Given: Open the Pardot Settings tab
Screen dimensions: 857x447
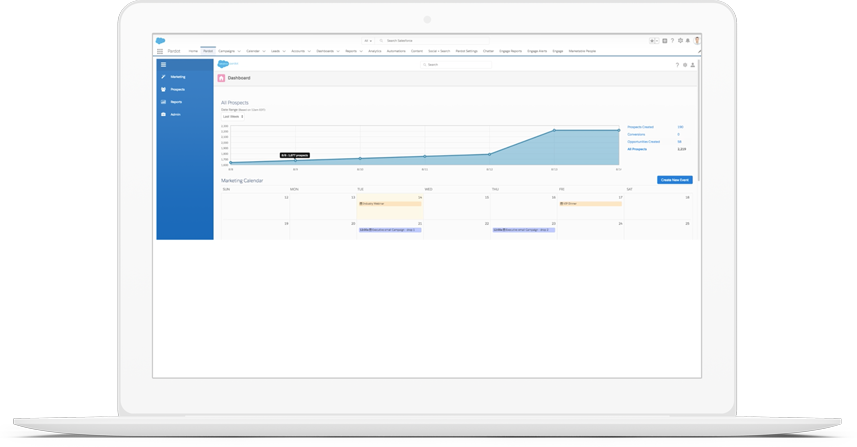Looking at the screenshot, I should pyautogui.click(x=466, y=51).
